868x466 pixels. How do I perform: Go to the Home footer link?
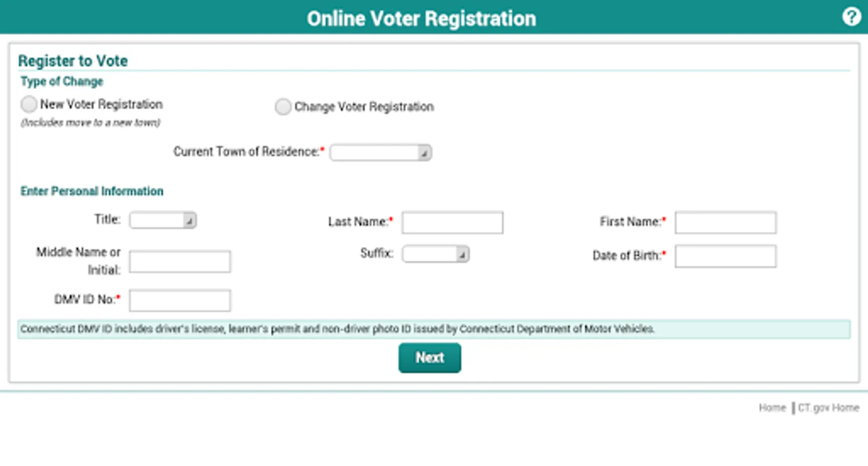(772, 408)
